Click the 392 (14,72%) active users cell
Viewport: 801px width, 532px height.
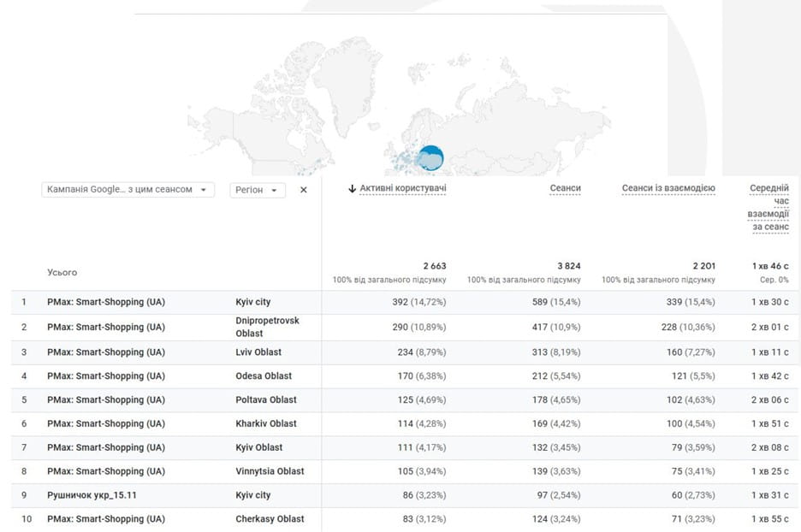point(418,302)
